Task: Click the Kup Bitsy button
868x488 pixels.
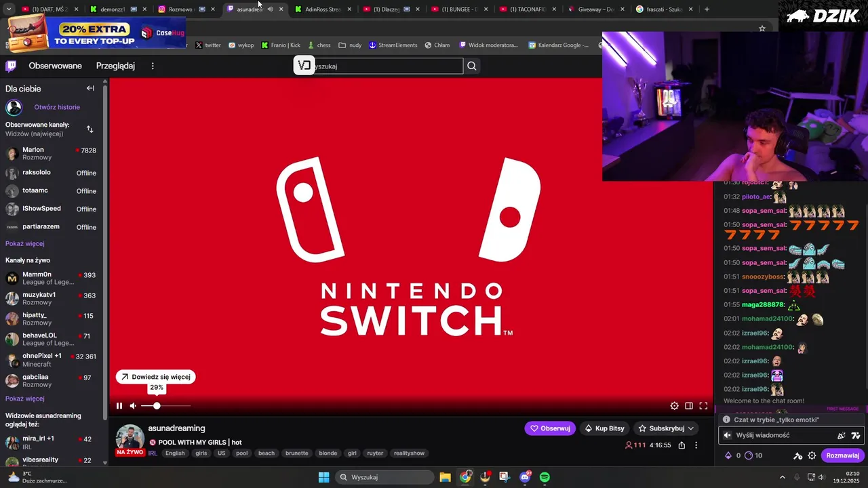Action: coord(605,428)
